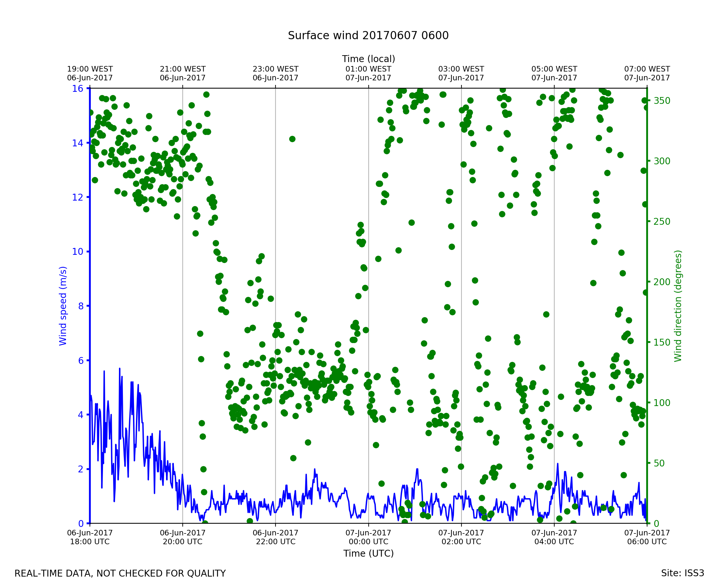Click the 'Site: ISS3' footer text

pyautogui.click(x=682, y=573)
